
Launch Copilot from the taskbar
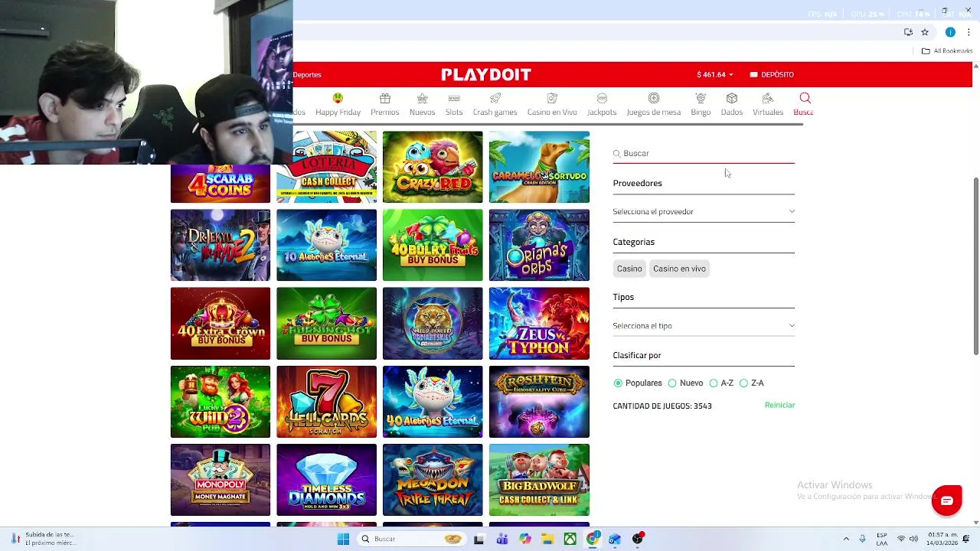tap(524, 539)
